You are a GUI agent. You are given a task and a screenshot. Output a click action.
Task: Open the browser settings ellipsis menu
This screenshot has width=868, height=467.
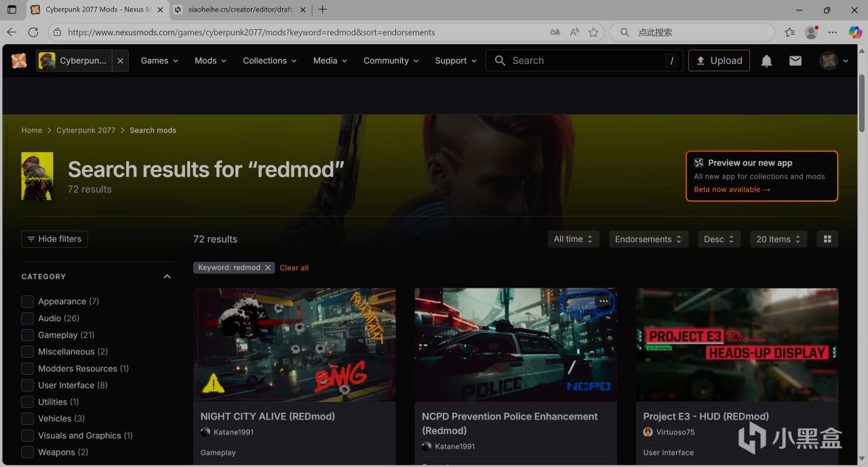(833, 32)
